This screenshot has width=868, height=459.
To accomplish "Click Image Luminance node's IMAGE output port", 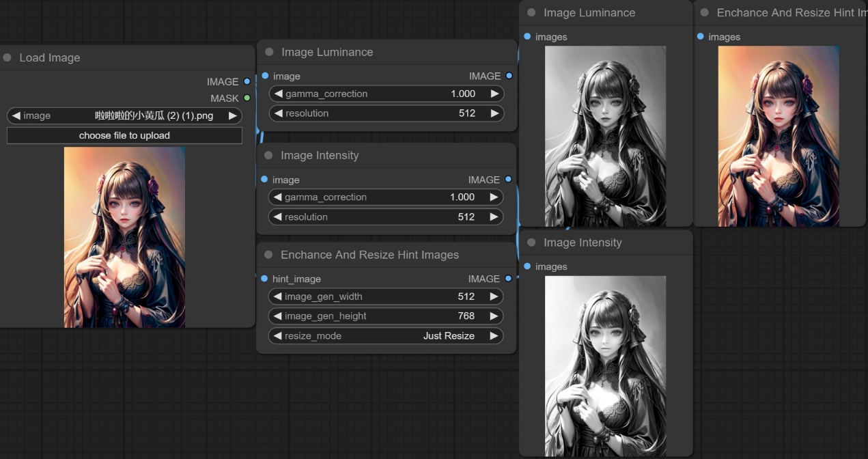I will tap(509, 76).
